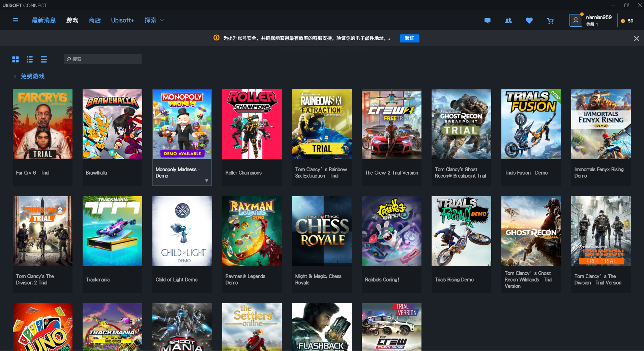
Task: Click the Ubisoft coin balance 50
Action: pyautogui.click(x=627, y=21)
